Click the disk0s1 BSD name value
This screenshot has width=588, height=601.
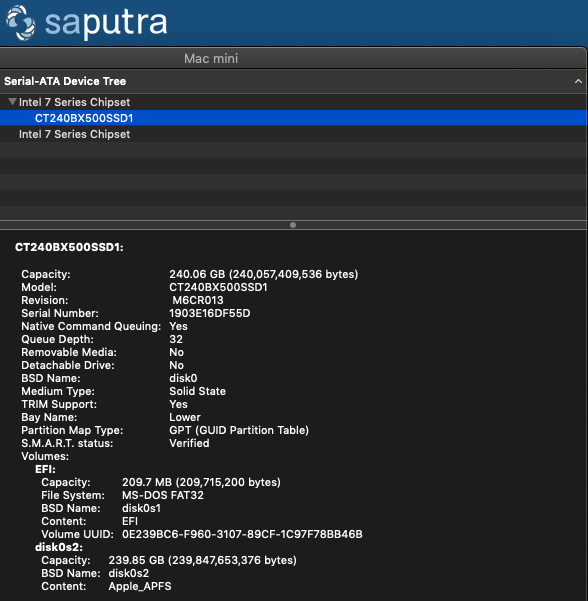pos(141,508)
